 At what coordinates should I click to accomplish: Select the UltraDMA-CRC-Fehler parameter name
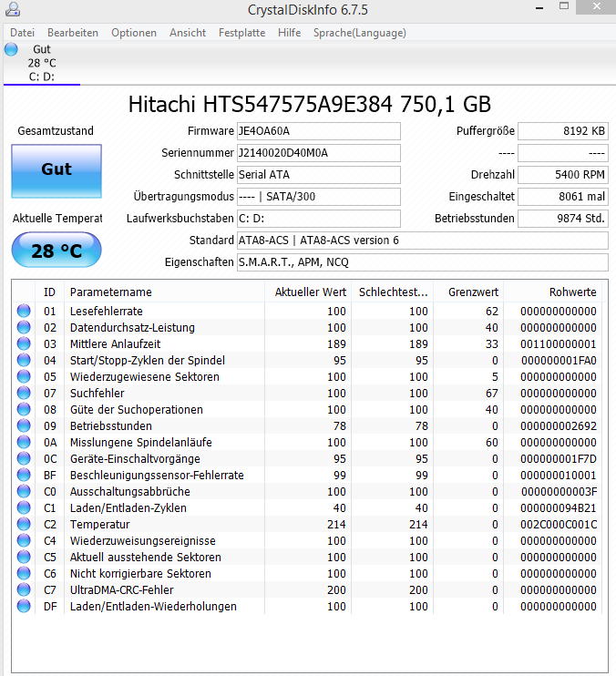coord(121,589)
